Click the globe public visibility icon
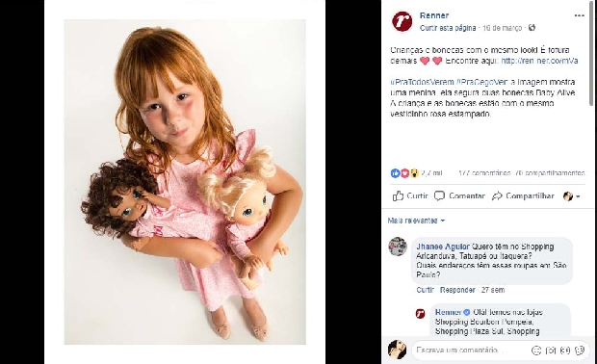This screenshot has width=597, height=364. (532, 27)
